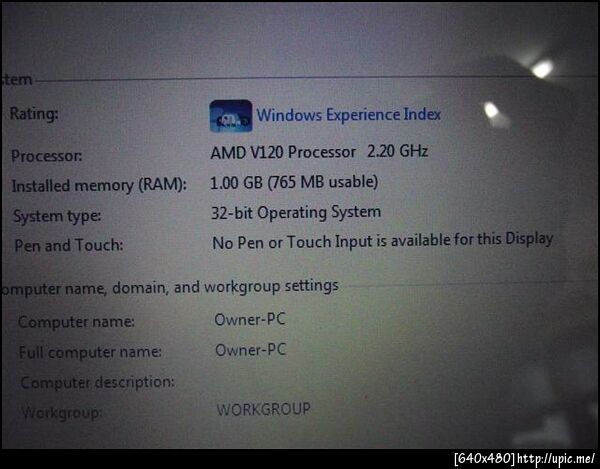Click the Owner-PC full computer name value
This screenshot has height=469, width=600.
point(251,350)
